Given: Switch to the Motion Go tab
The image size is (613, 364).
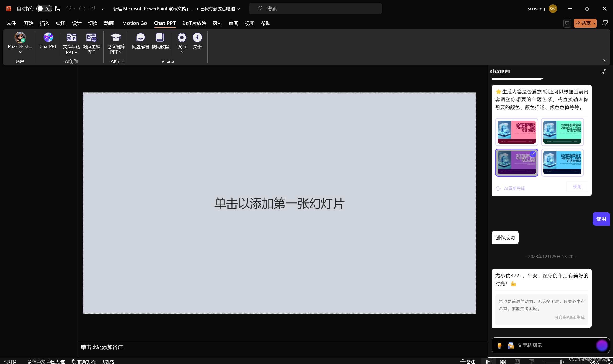Looking at the screenshot, I should point(134,23).
